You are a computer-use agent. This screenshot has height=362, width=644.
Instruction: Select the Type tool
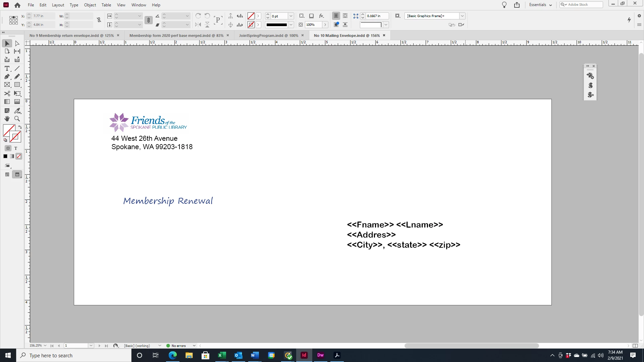7,68
